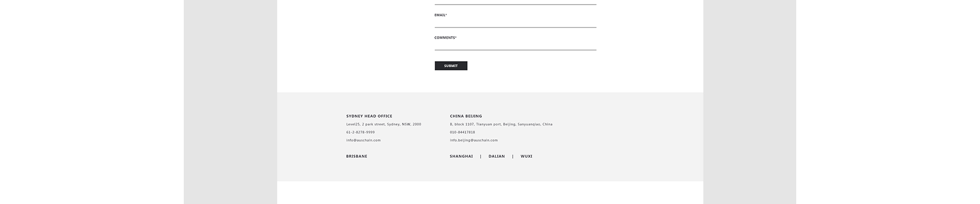980x204 pixels.
Task: Click the separator between Dalian and Wuxi
Action: tap(513, 157)
